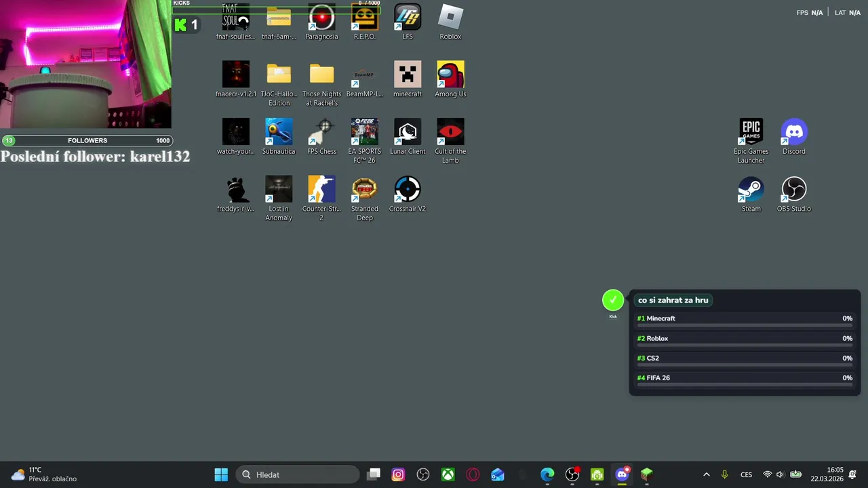Click the Poslední follower: karel132 text
The width and height of the screenshot is (868, 488).
click(x=95, y=157)
